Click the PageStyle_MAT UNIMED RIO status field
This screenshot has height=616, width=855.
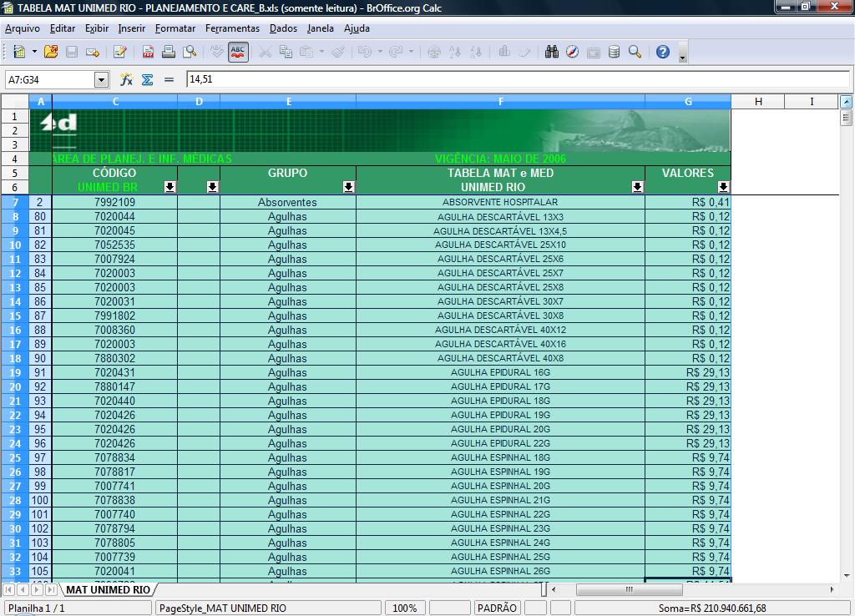click(269, 608)
